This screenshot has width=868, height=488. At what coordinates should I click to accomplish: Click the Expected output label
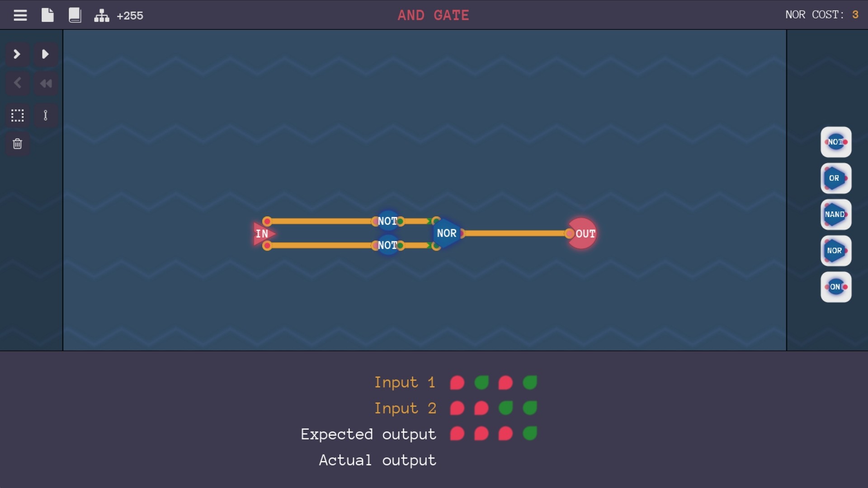coord(368,434)
